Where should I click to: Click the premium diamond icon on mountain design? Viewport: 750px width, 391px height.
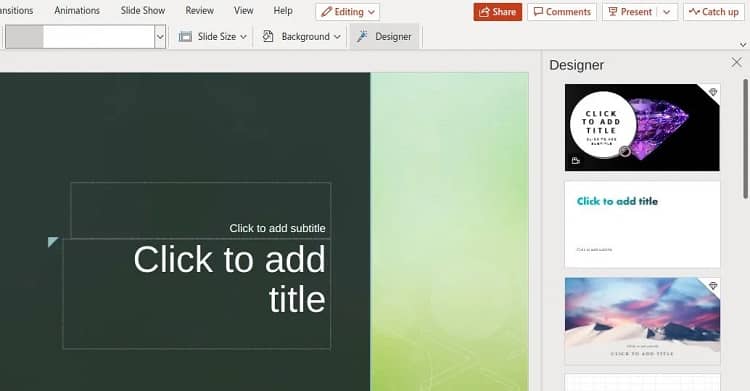[x=713, y=286]
